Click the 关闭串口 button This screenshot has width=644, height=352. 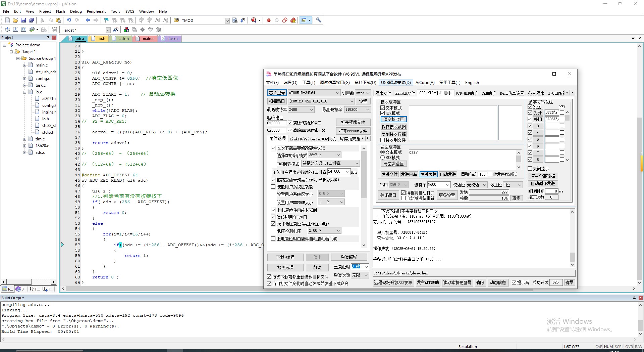(x=388, y=195)
